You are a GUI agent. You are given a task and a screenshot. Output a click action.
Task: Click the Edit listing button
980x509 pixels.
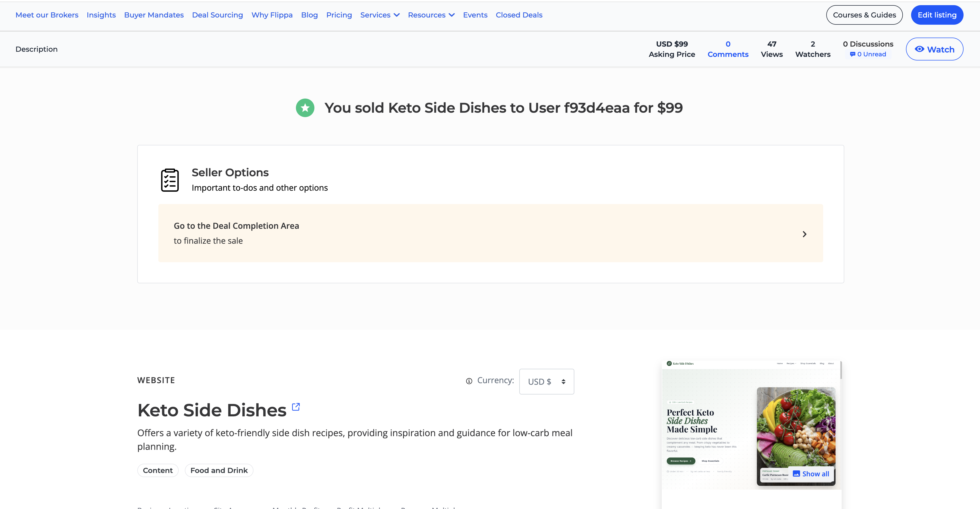point(937,15)
